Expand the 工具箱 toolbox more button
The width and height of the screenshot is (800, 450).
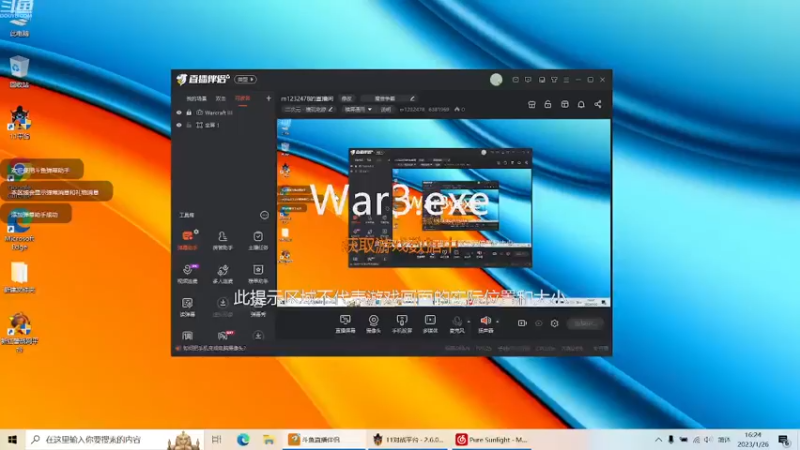264,215
